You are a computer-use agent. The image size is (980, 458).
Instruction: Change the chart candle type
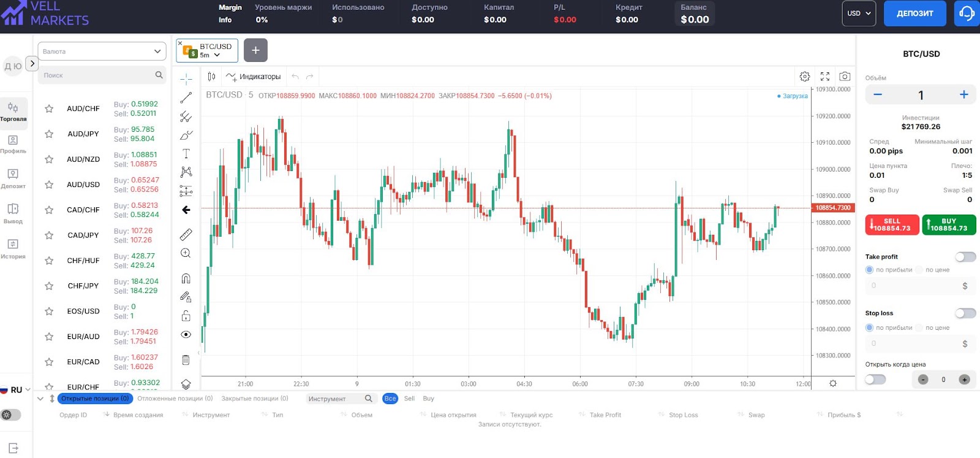point(211,77)
